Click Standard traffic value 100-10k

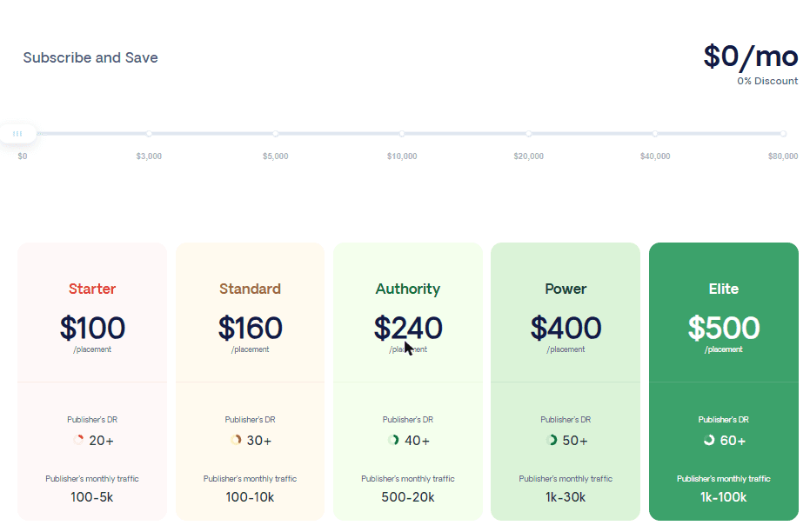coord(250,497)
